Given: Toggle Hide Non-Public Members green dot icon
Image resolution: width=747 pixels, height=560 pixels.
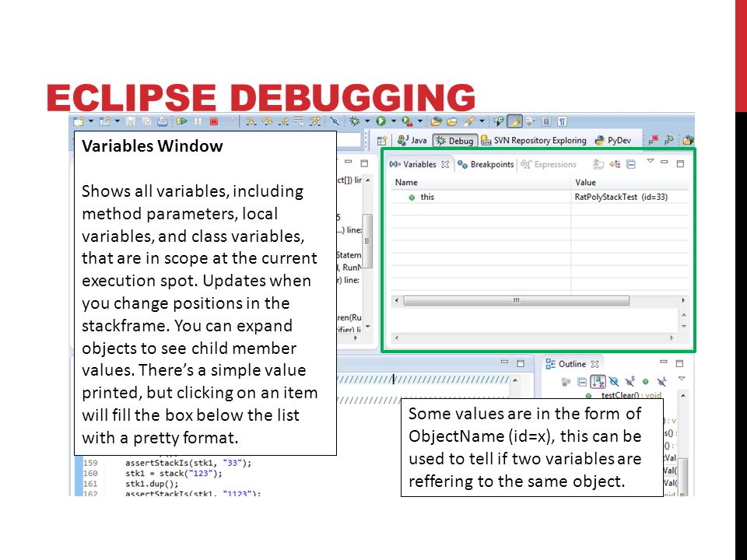Looking at the screenshot, I should (x=646, y=381).
